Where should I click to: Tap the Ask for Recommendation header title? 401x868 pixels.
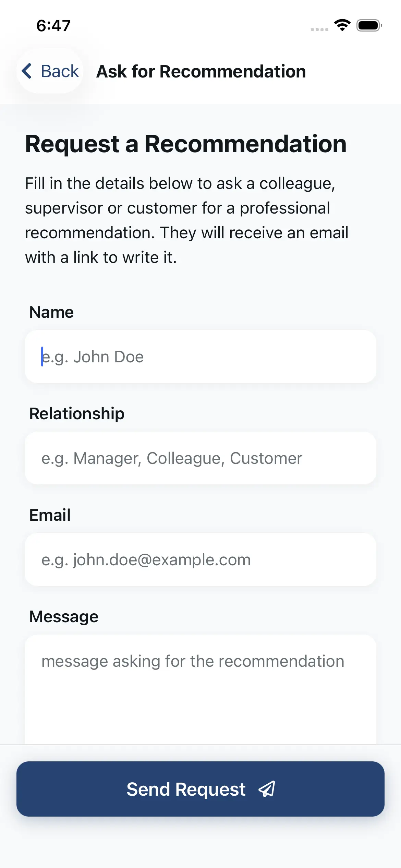201,72
